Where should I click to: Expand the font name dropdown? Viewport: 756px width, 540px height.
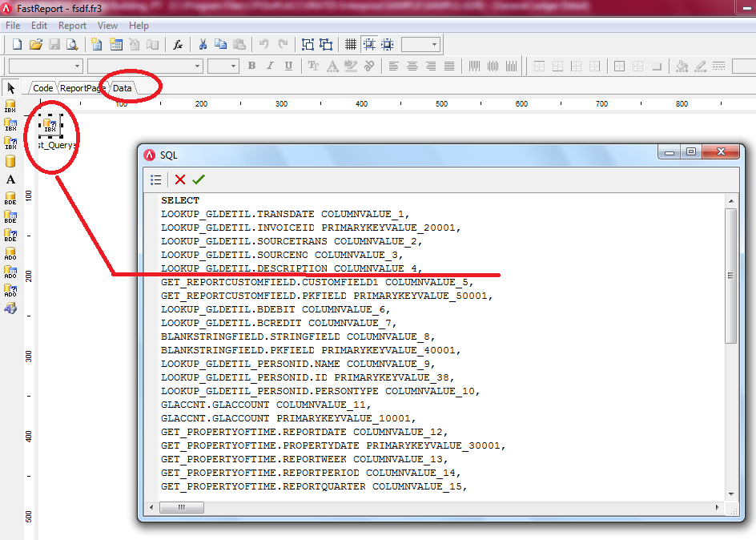(197, 66)
